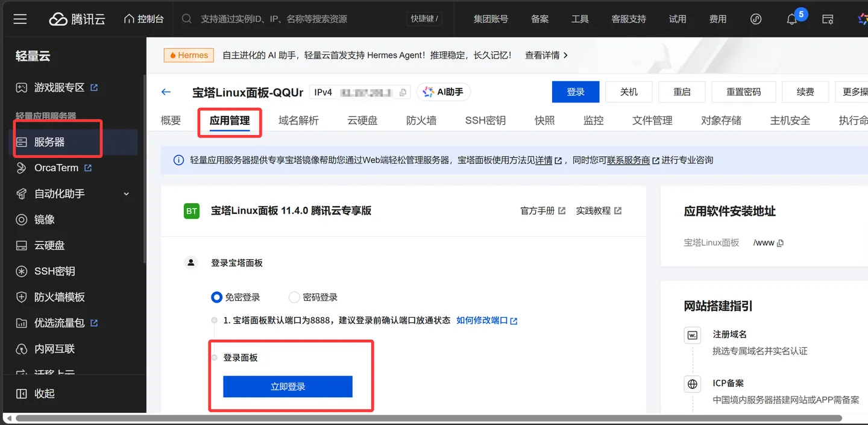This screenshot has height=425, width=868.
Task: Open the 备案 menu
Action: 539,19
